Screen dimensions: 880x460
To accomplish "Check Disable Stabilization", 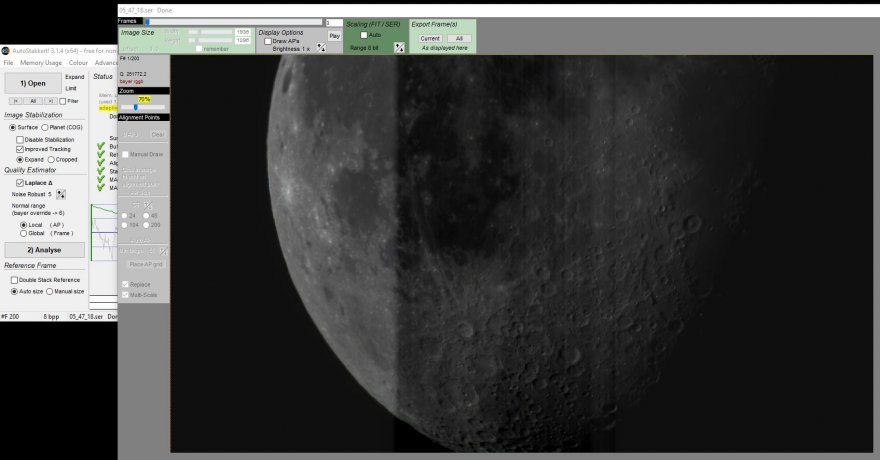I will (x=20, y=140).
